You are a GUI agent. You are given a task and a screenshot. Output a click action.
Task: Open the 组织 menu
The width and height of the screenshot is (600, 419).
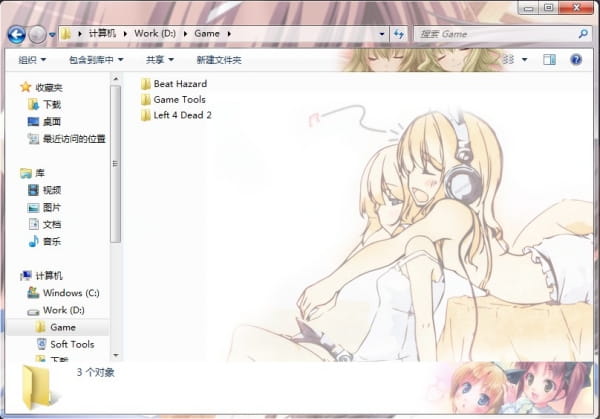32,60
